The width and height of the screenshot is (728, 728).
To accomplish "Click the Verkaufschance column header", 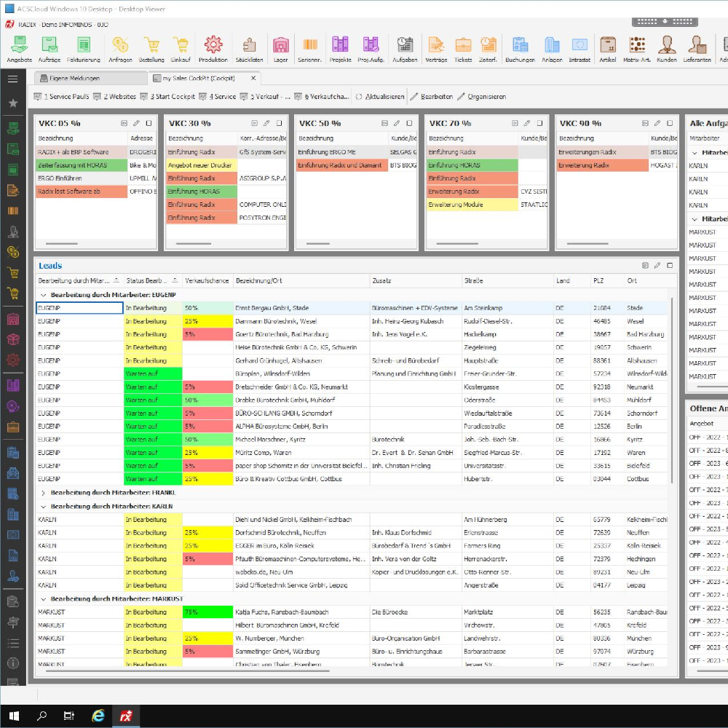I will [x=207, y=281].
